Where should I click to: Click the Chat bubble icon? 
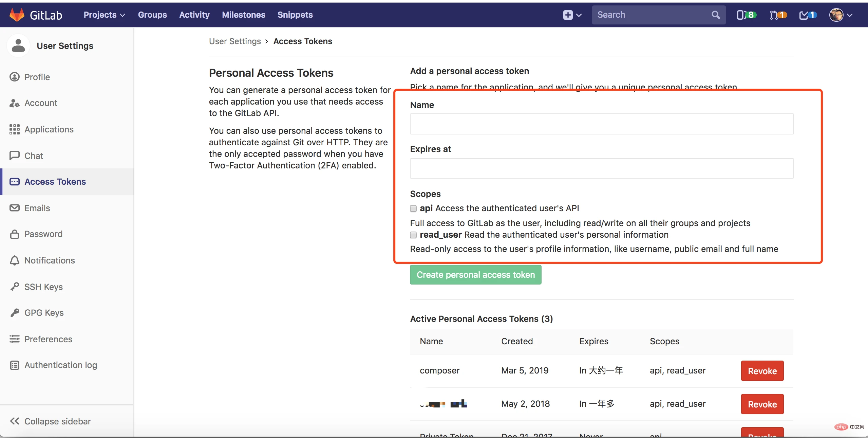click(15, 156)
